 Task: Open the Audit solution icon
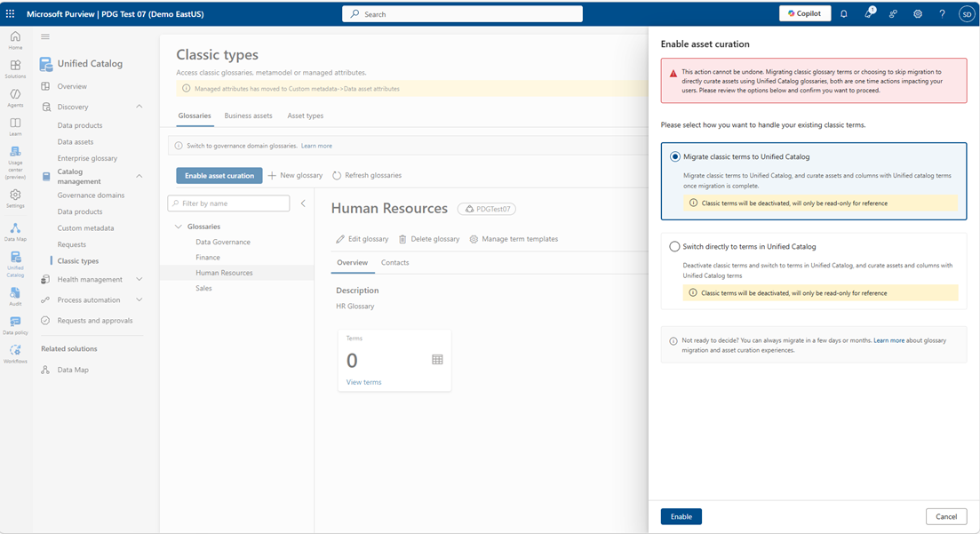coord(14,291)
